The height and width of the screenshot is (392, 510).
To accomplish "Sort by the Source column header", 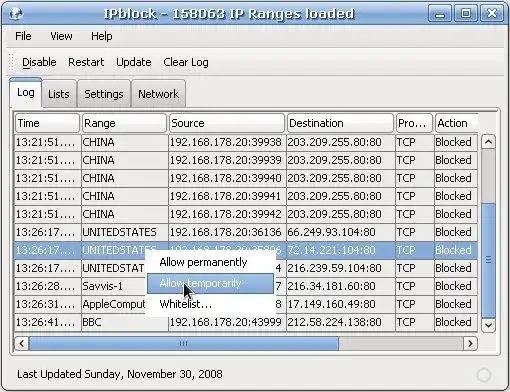I will (227, 123).
